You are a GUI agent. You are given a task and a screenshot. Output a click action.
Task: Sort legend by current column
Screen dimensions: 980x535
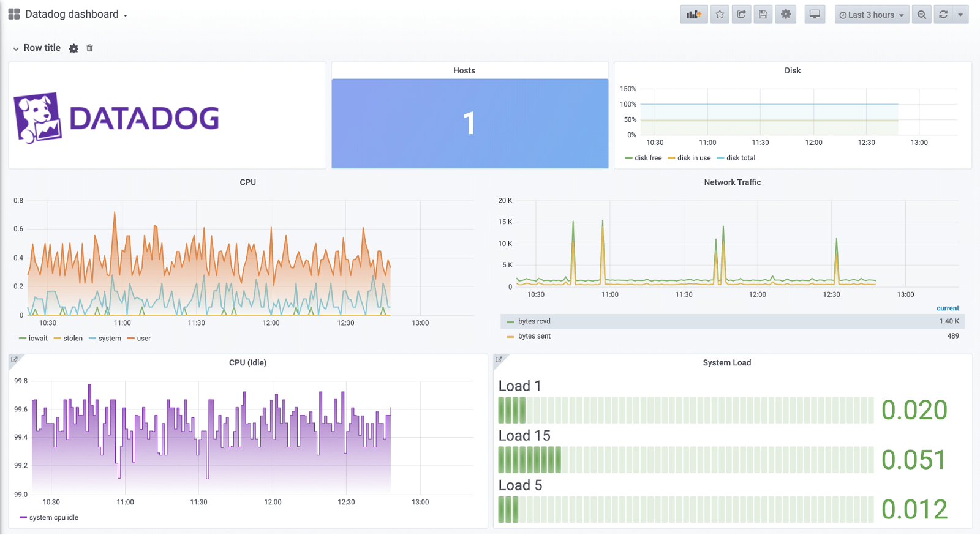coord(948,309)
